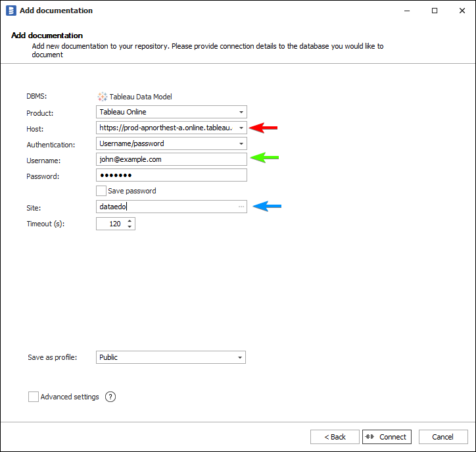The height and width of the screenshot is (452, 476).
Task: Toggle the Advanced settings checkbox
Action: 34,397
